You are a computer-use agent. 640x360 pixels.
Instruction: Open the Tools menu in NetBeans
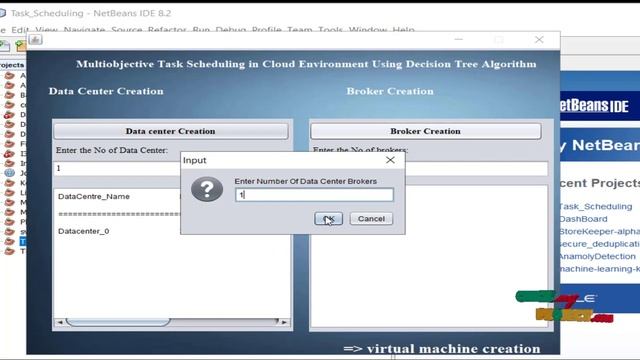click(330, 30)
